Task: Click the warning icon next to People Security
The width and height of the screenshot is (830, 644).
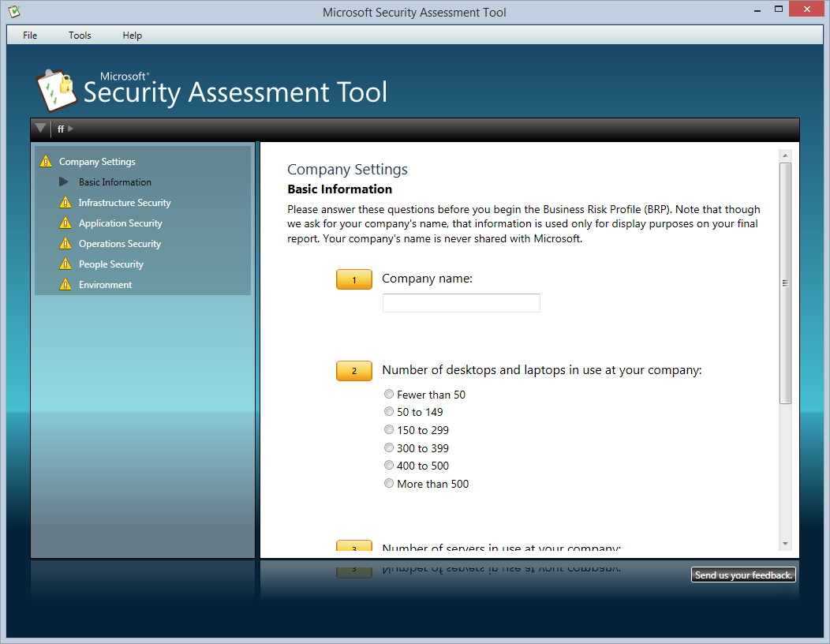Action: point(65,264)
